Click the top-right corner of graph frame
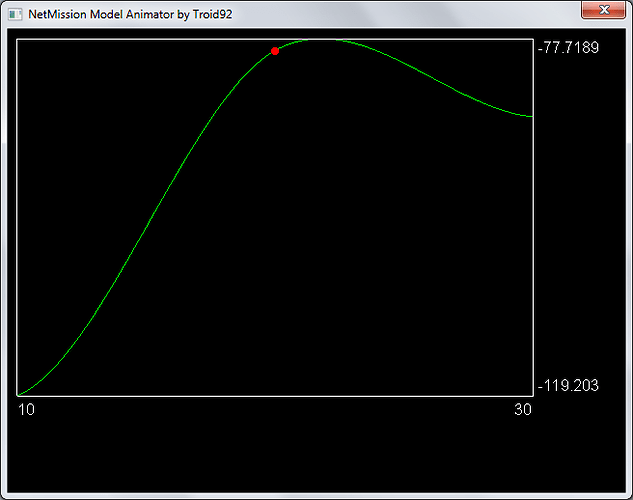Viewport: 633px width, 500px height. coord(533,40)
